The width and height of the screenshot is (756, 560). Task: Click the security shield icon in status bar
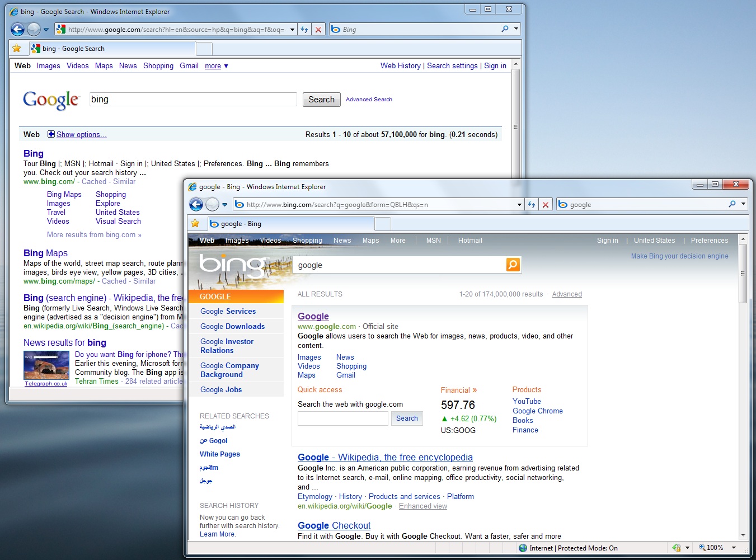click(x=677, y=548)
